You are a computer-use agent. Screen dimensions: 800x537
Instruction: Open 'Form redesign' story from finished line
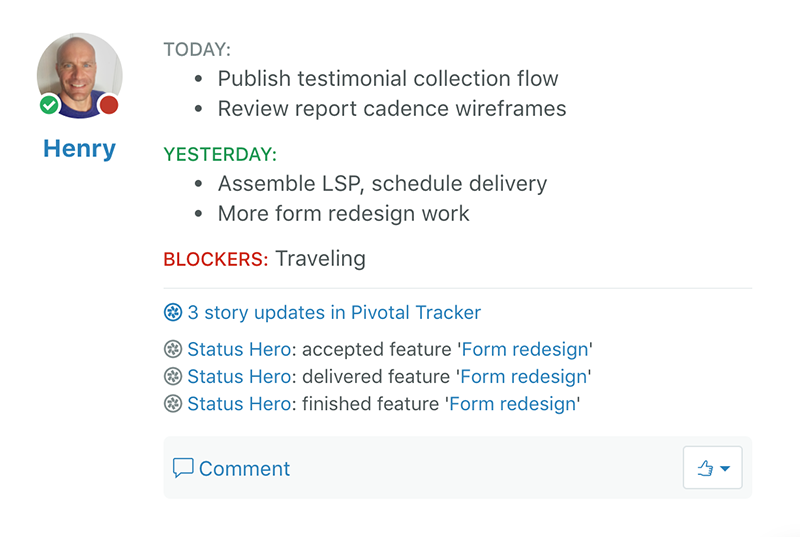512,404
